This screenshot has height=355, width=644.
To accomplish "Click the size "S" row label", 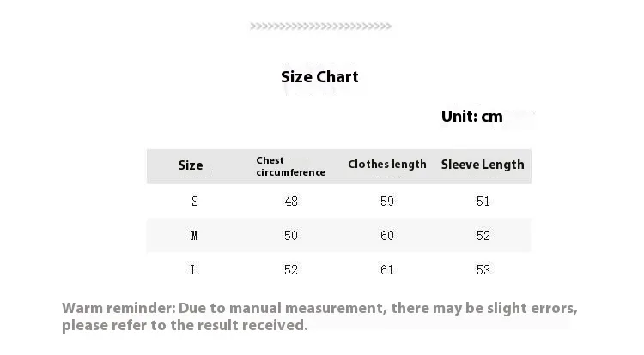I will click(x=195, y=202).
